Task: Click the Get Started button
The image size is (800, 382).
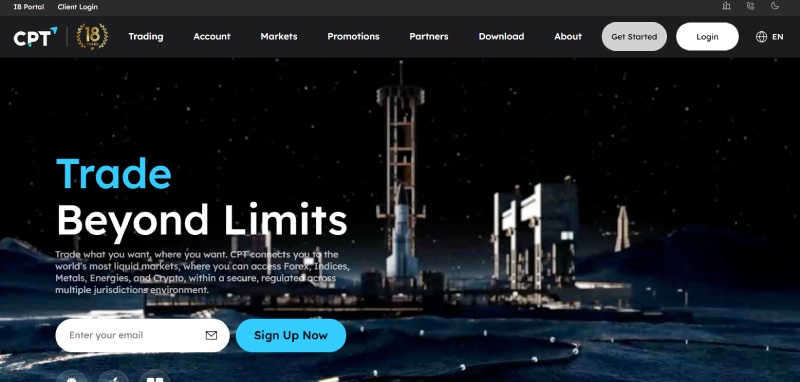Action: [634, 37]
